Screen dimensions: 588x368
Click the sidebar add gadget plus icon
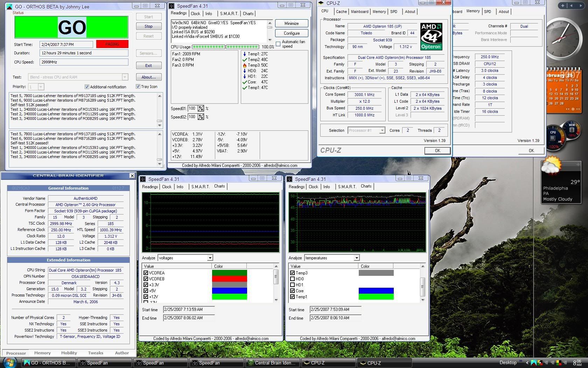tap(562, 5)
